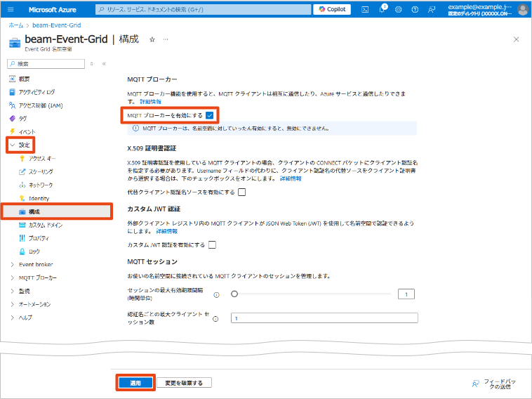The height and width of the screenshot is (399, 532).
Task: Open the more options ellipsis by title
Action: point(165,39)
